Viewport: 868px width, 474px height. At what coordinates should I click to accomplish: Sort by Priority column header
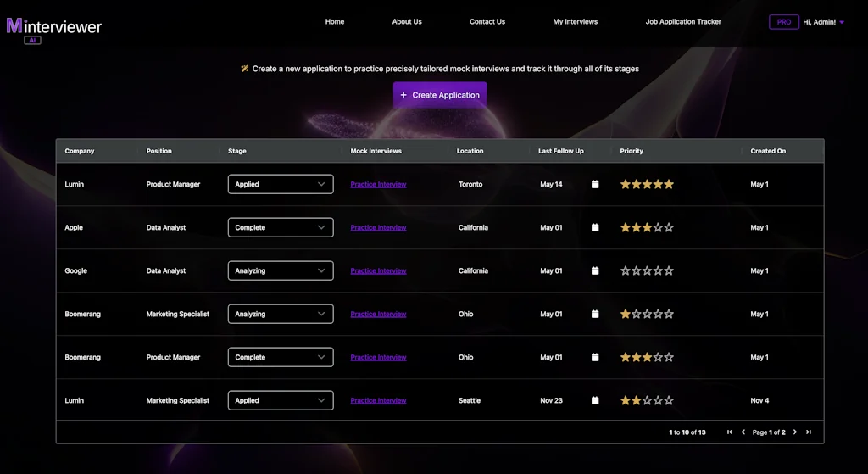632,151
